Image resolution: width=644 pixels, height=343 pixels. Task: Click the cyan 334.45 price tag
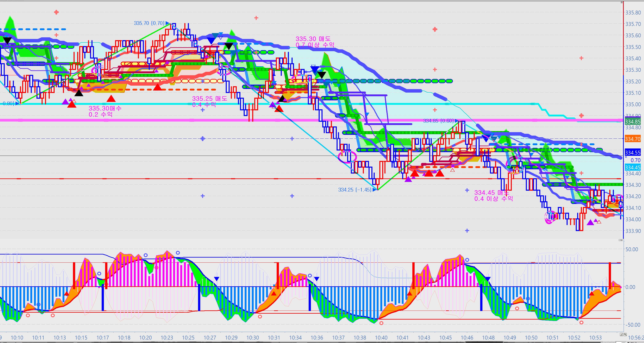633,167
